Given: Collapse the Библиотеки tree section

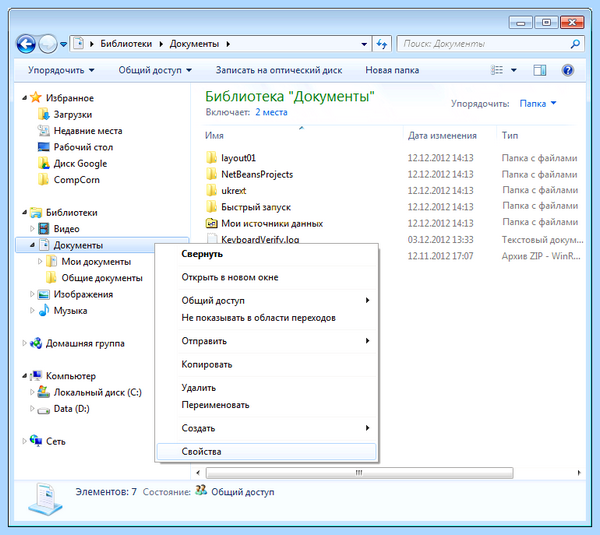Looking at the screenshot, I should coord(24,212).
